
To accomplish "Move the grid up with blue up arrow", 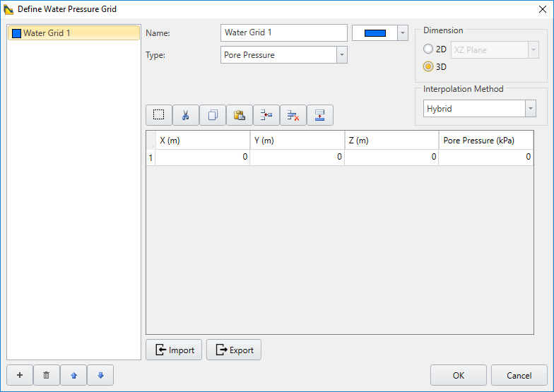I will (73, 375).
